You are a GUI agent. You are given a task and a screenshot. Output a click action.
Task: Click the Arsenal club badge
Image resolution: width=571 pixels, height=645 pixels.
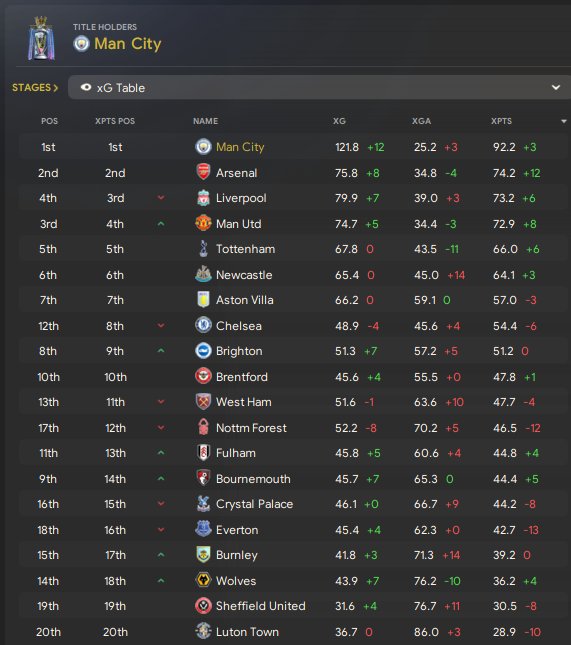point(203,172)
